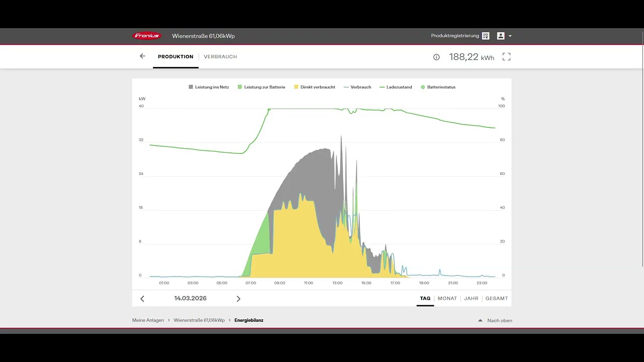Click the 07:00 time axis label
644x362 pixels.
pyautogui.click(x=251, y=283)
